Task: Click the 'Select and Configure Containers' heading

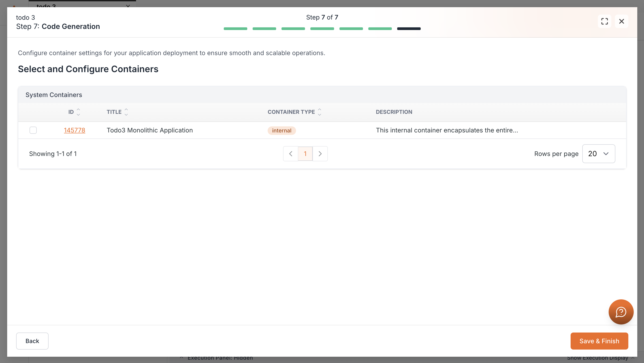Action: tap(88, 69)
